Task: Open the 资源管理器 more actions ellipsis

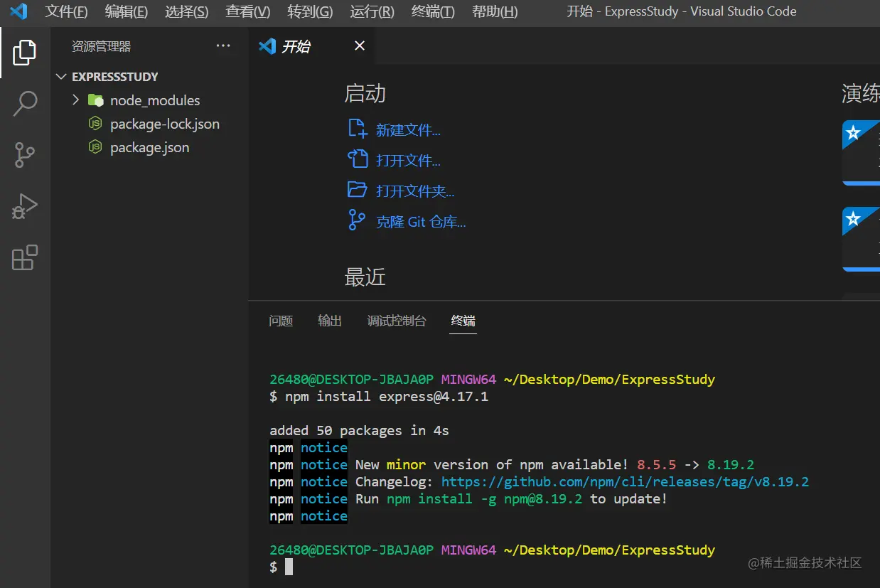Action: pos(223,46)
